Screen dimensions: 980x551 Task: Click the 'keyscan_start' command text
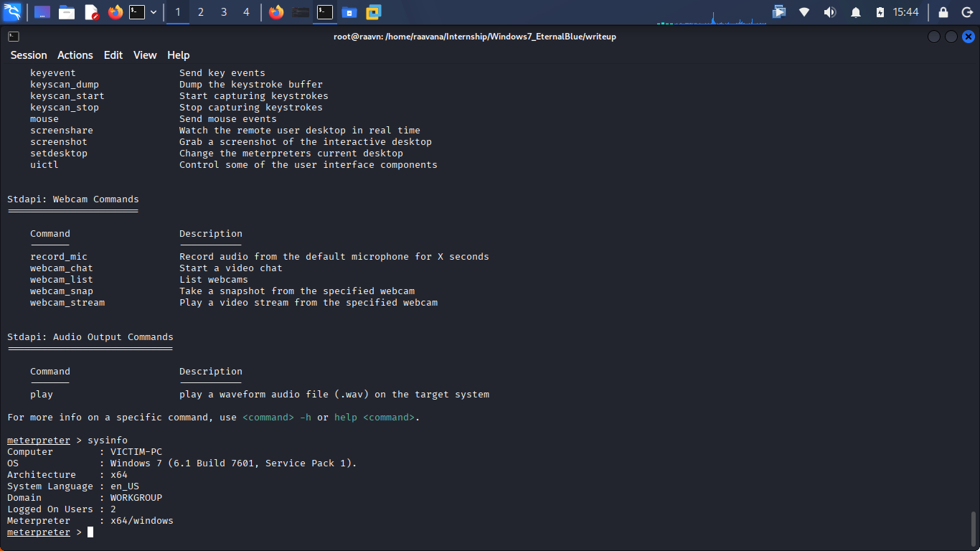point(67,96)
